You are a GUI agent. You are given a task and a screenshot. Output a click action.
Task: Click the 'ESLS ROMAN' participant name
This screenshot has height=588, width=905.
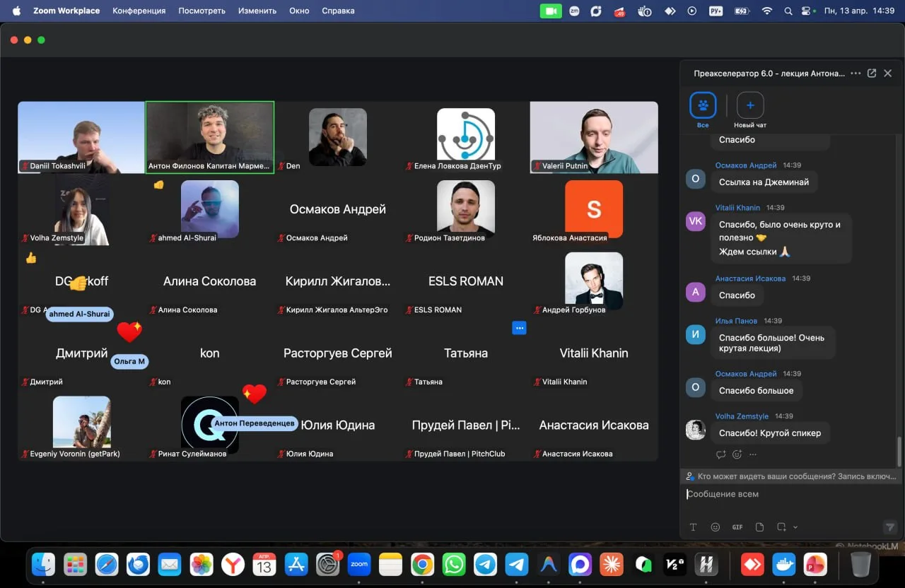466,281
